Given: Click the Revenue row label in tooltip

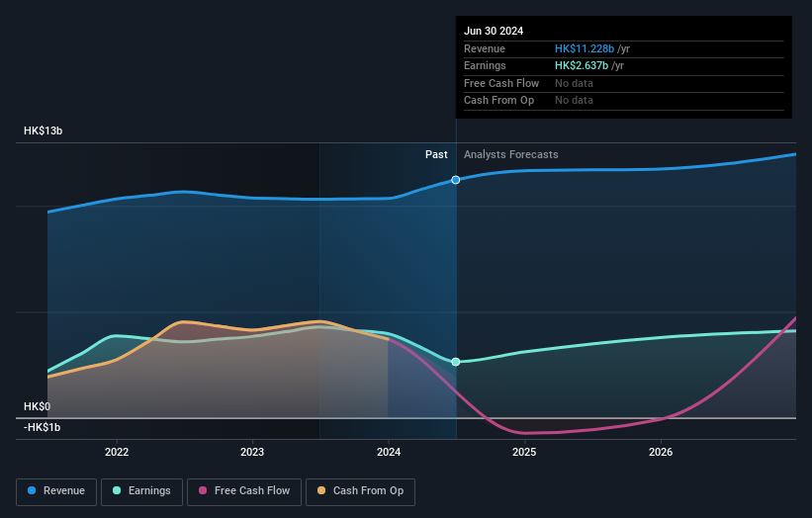Looking at the screenshot, I should 485,48.
